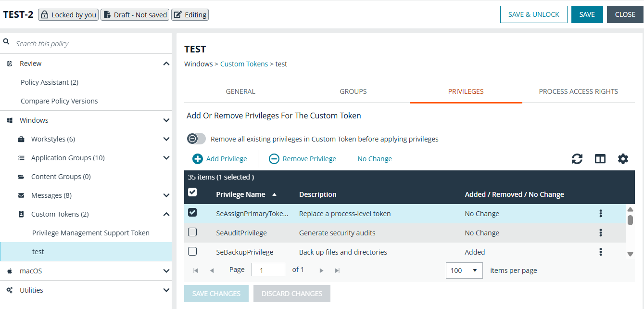Click the Discard Changes button
Viewport: 644px width, 309px height.
click(292, 294)
